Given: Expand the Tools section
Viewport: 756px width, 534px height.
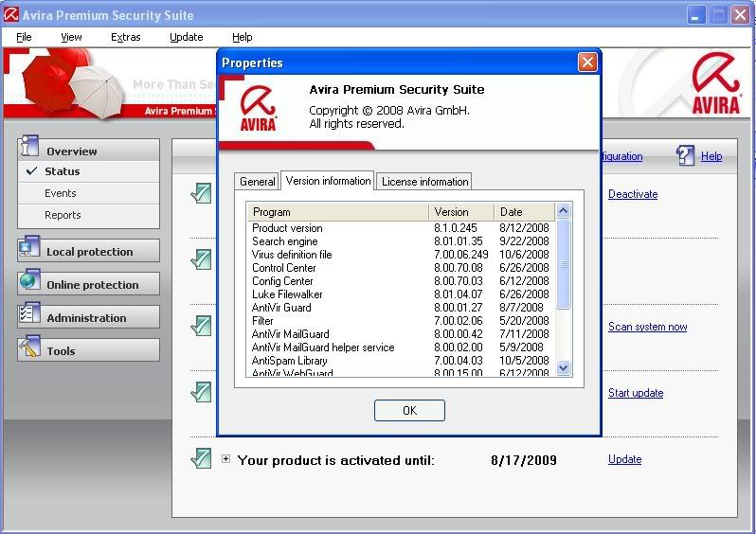Looking at the screenshot, I should (89, 350).
